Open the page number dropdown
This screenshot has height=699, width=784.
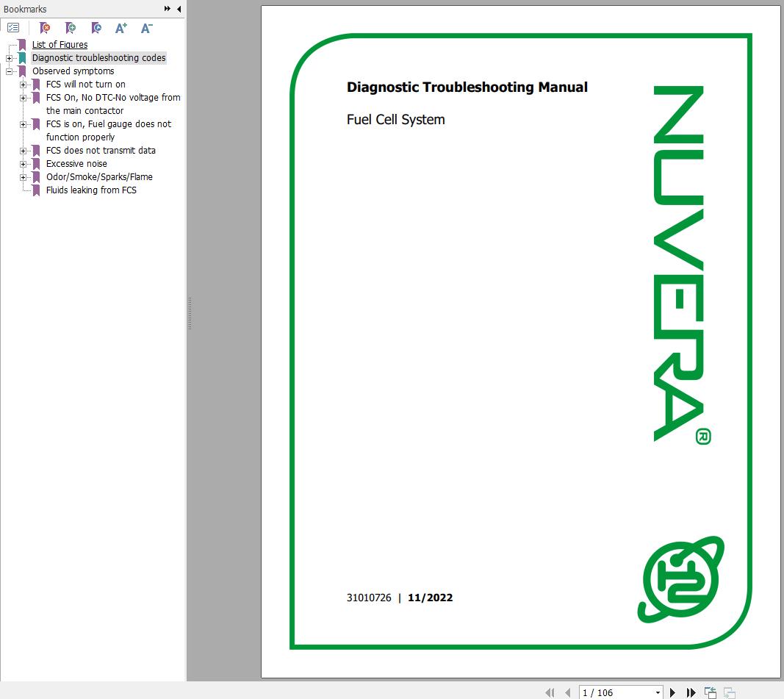click(x=657, y=692)
